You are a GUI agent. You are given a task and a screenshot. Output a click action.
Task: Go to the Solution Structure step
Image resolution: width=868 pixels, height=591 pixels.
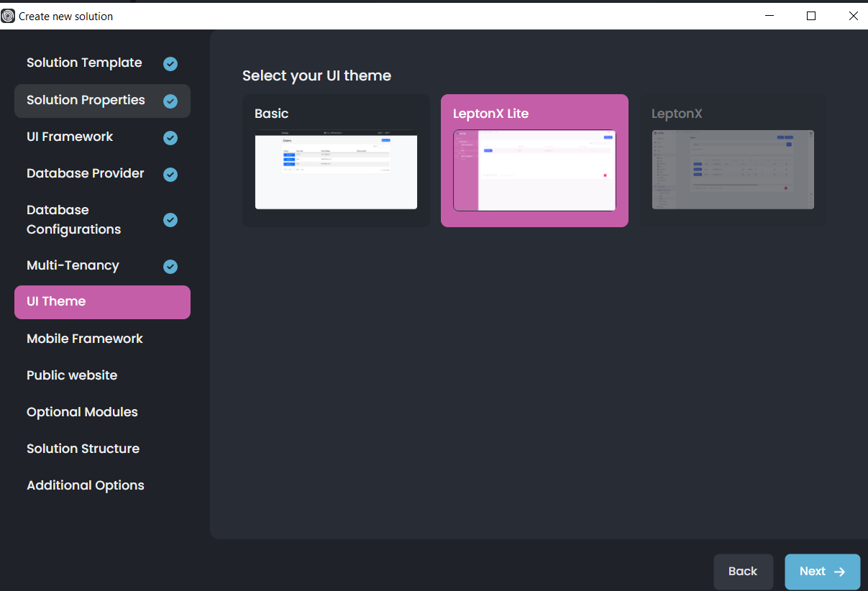point(102,449)
